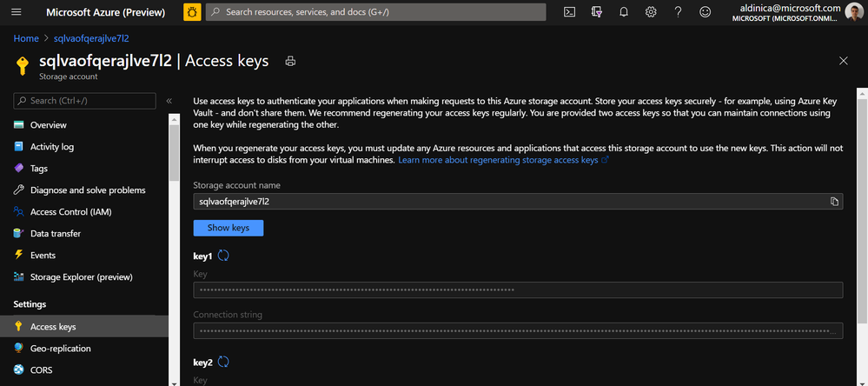Screen dimensions: 868x386
Task: Open the directory and subscription filter
Action: coord(596,12)
